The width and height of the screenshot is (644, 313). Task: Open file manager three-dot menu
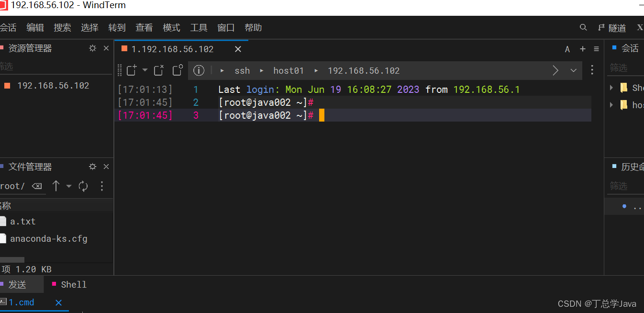tap(101, 186)
